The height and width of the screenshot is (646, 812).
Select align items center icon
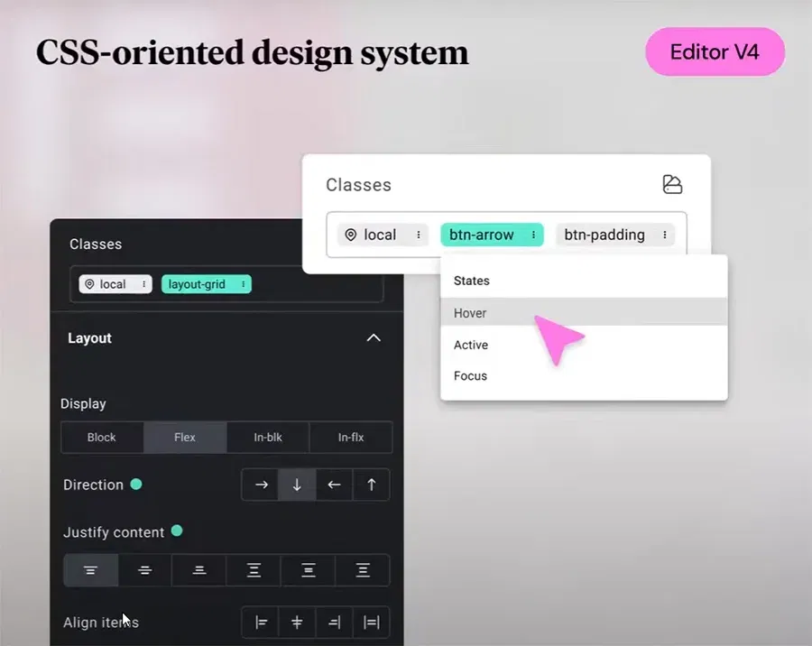tap(297, 623)
